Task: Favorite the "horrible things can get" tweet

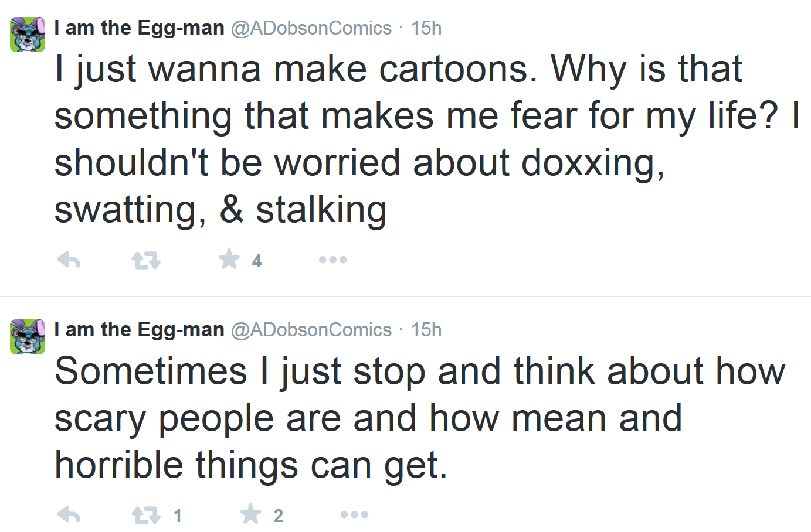Action: (x=251, y=514)
